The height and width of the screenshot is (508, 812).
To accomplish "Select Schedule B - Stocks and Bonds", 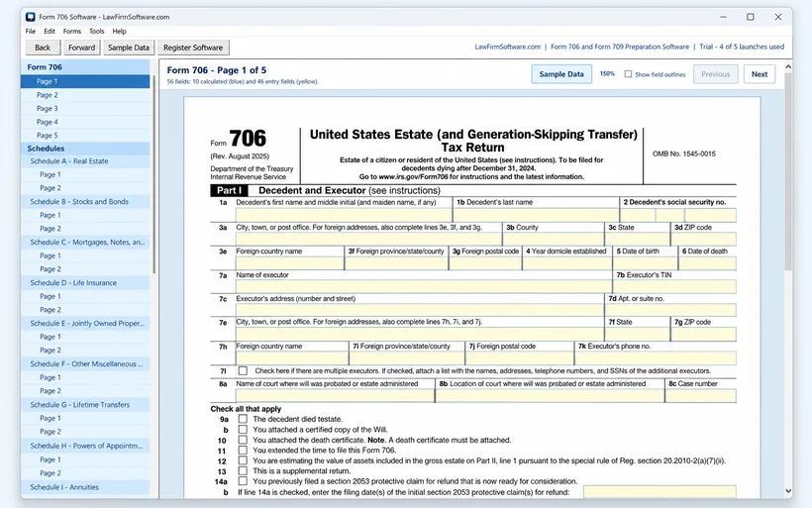I will (x=85, y=201).
